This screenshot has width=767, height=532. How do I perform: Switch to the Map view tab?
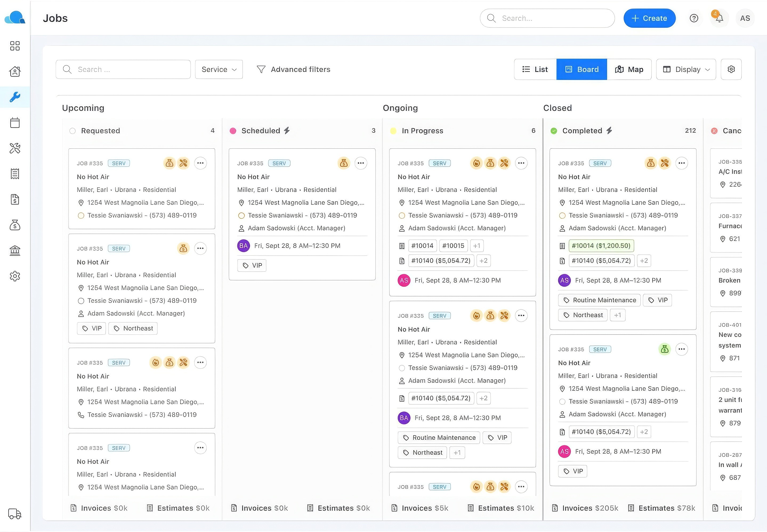[629, 69]
